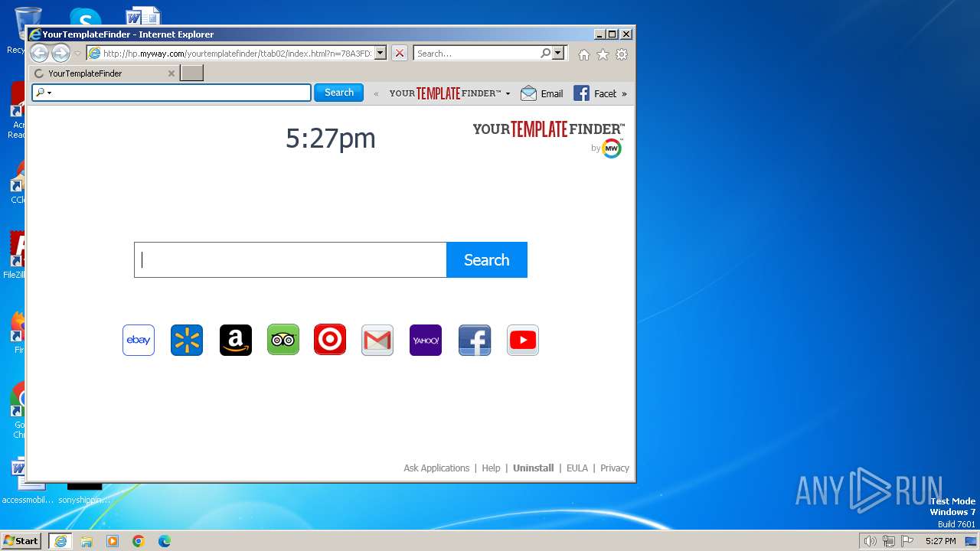The image size is (980, 551).
Task: Click the blue toolbar Search button
Action: tap(339, 93)
